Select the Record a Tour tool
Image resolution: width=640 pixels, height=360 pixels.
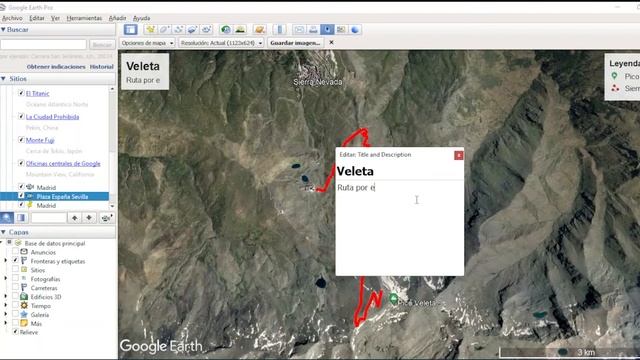206,29
